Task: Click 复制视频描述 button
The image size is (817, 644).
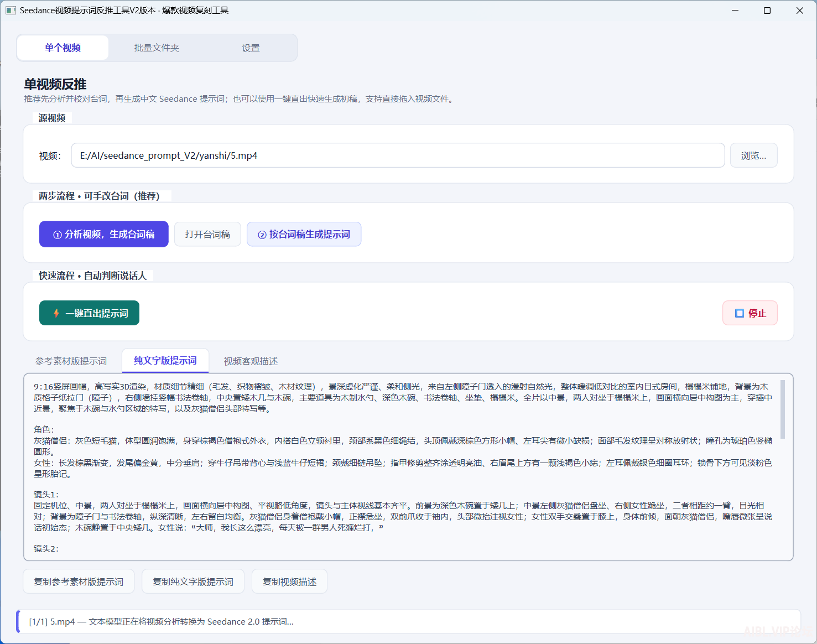Action: [x=289, y=581]
